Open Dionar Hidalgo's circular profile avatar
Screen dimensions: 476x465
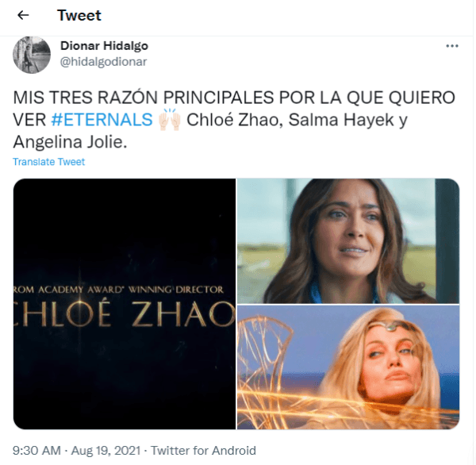click(x=32, y=55)
